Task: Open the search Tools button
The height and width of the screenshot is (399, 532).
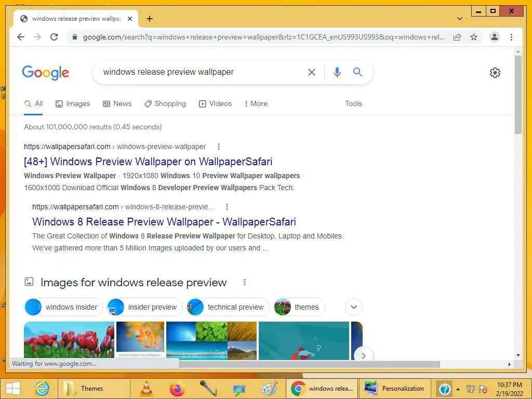Action: [353, 104]
